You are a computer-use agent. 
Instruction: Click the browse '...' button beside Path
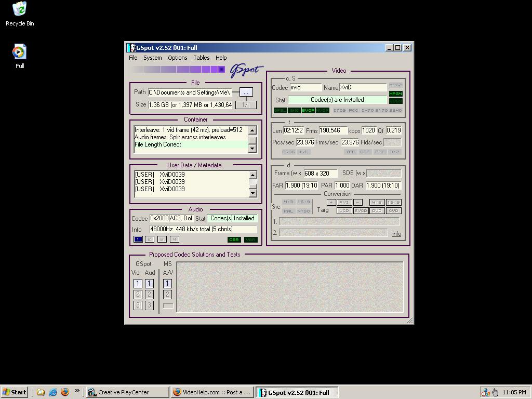pyautogui.click(x=246, y=92)
